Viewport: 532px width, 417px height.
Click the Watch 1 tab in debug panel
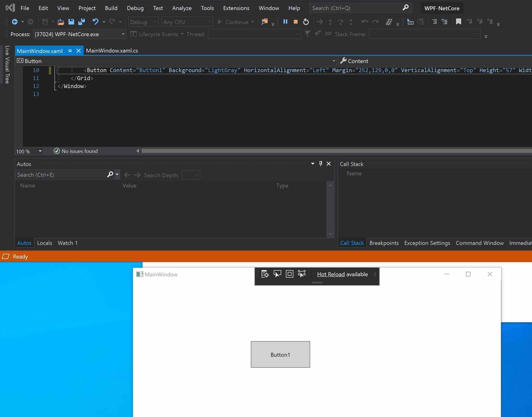(x=68, y=243)
